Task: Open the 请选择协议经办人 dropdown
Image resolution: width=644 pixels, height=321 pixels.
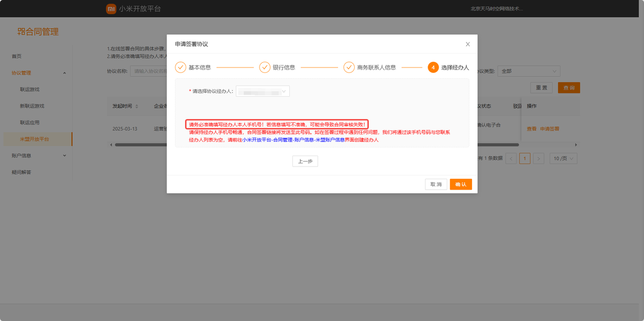Action: pos(263,91)
